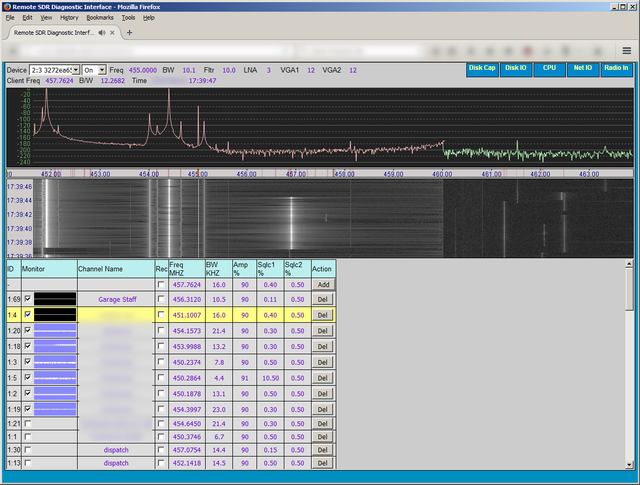Enable Monitor checkbox for row 1:30
Screen dimensions: 640x485
[x=28, y=449]
